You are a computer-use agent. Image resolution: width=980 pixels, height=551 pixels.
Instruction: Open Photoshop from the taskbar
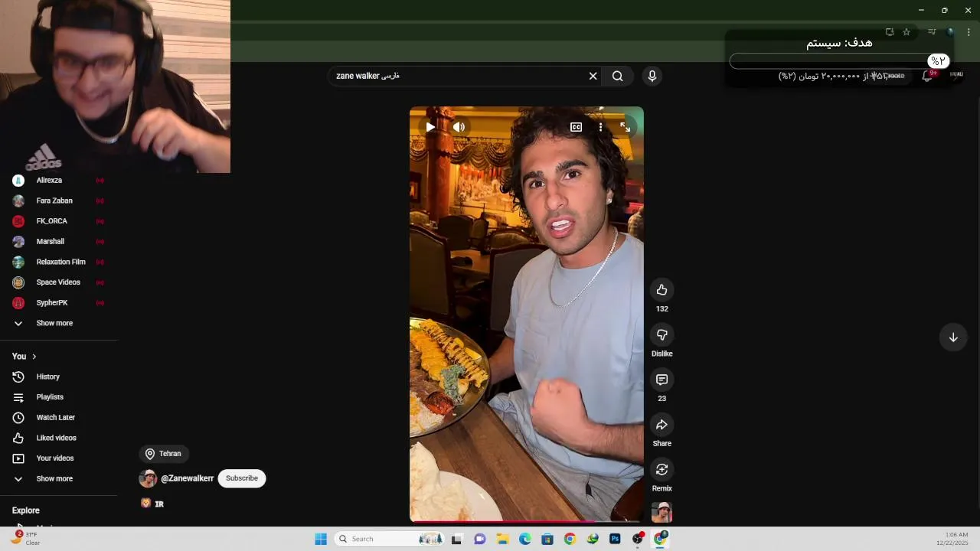coord(615,539)
